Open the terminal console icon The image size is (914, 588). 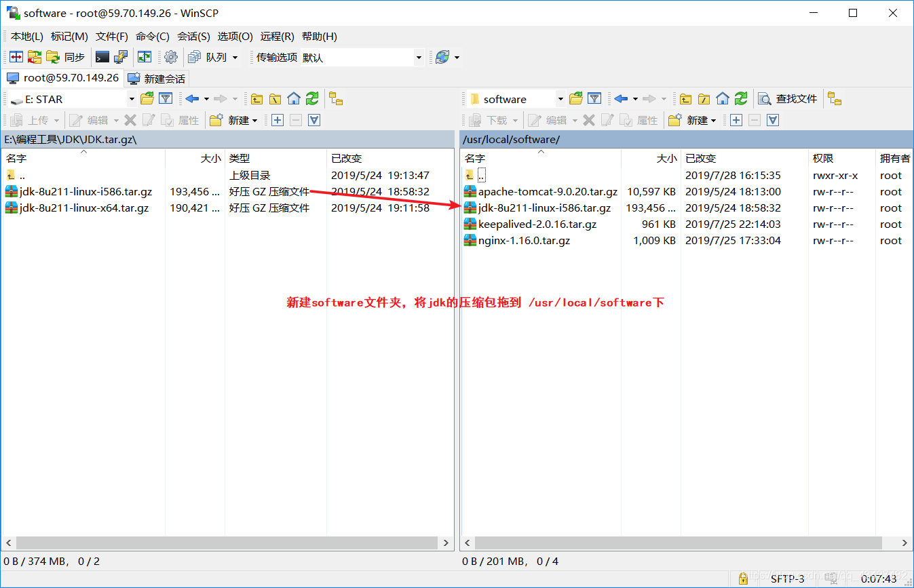(x=102, y=58)
